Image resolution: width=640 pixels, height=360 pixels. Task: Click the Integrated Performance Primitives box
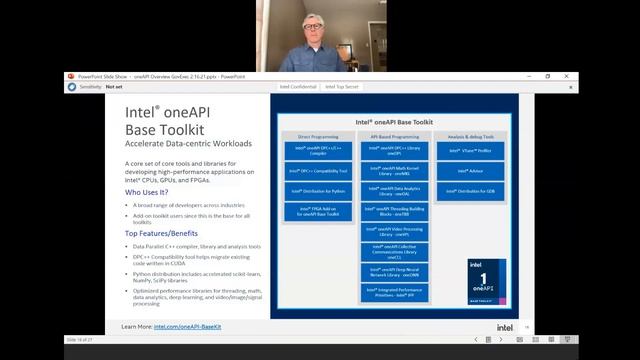[x=394, y=293]
